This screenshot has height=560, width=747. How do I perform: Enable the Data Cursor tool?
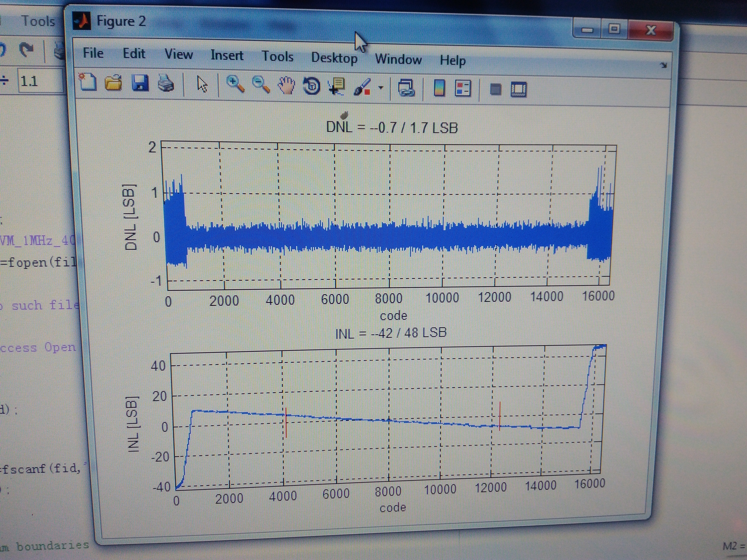(x=336, y=87)
